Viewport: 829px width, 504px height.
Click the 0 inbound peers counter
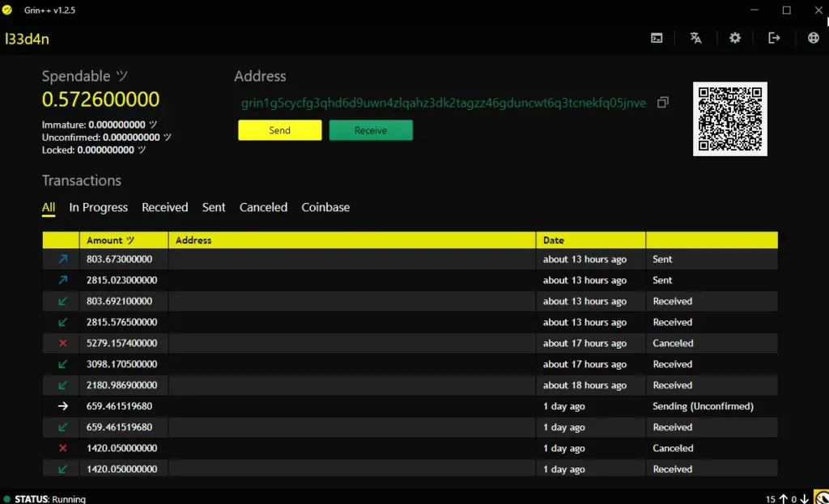pos(800,498)
